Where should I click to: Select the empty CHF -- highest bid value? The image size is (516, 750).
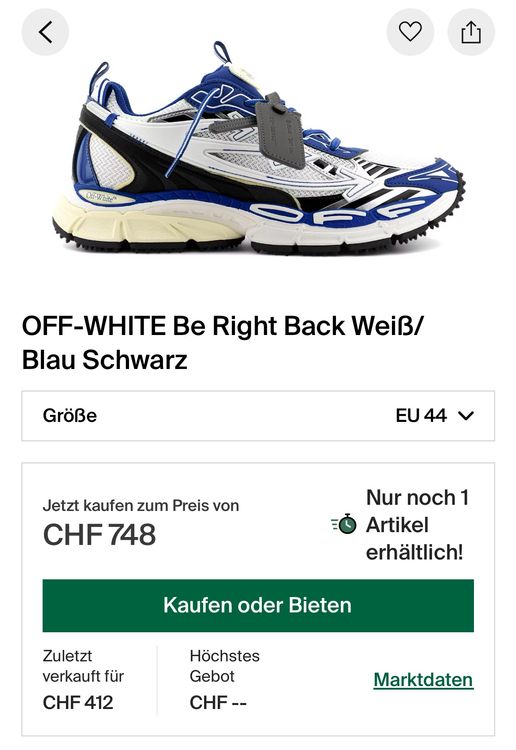[x=218, y=703]
